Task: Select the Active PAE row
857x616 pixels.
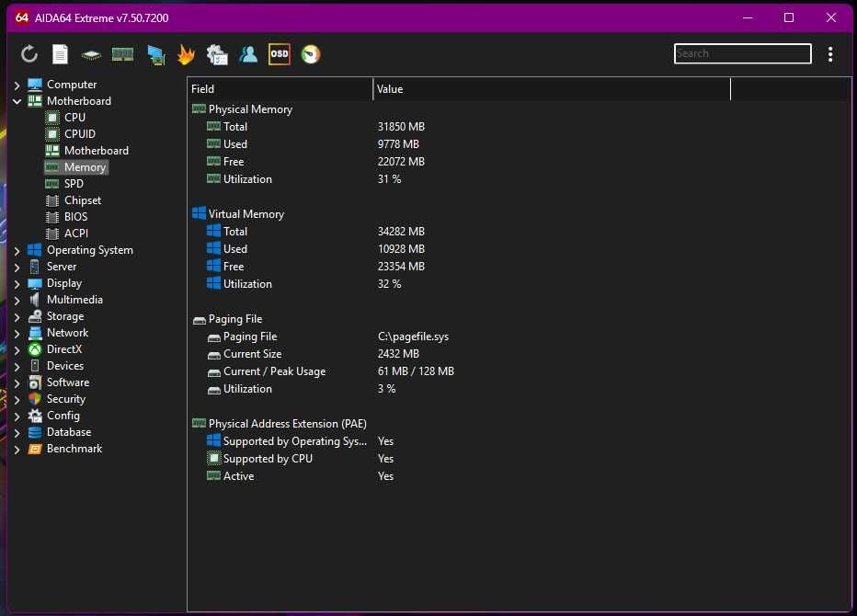Action: point(238,476)
